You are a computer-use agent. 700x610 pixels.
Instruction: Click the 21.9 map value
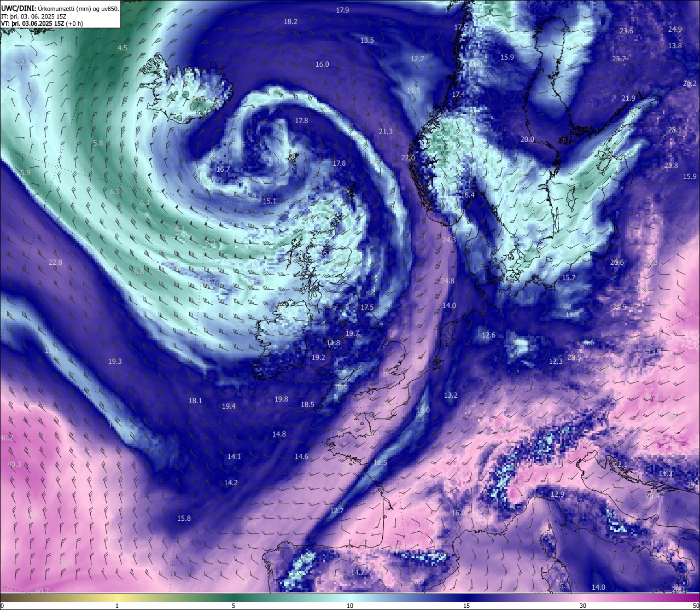coord(628,98)
